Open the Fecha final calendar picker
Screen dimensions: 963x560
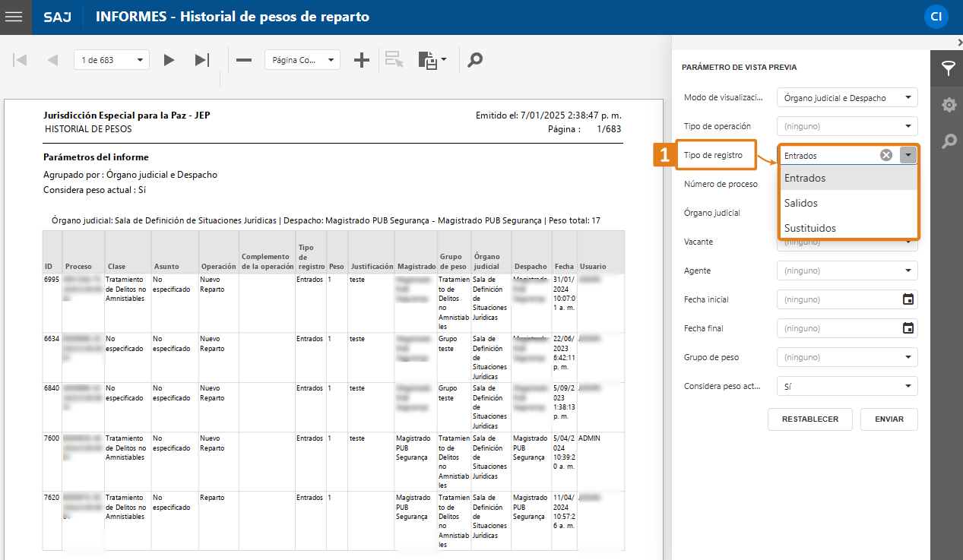click(x=908, y=328)
